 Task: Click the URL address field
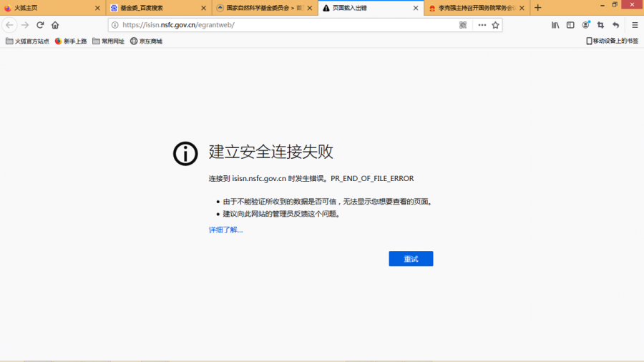pyautogui.click(x=286, y=25)
